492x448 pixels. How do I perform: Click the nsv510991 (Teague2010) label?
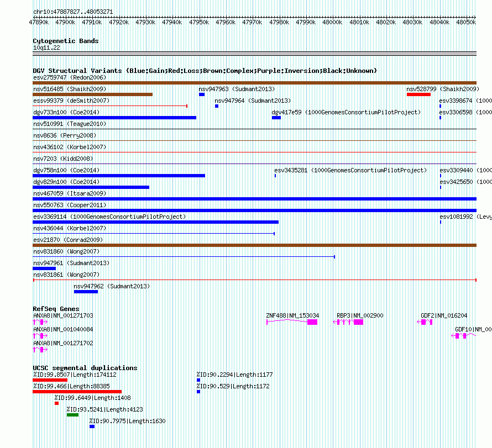[70, 124]
